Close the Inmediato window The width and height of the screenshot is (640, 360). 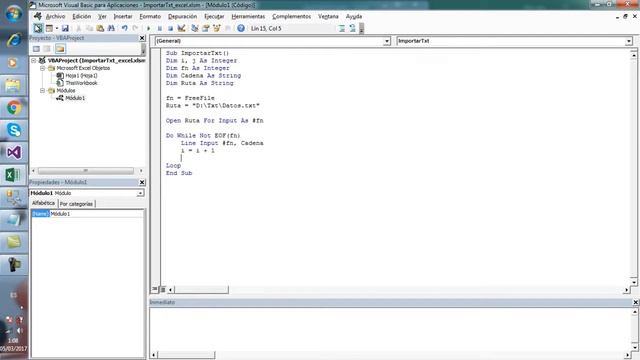tap(636, 302)
